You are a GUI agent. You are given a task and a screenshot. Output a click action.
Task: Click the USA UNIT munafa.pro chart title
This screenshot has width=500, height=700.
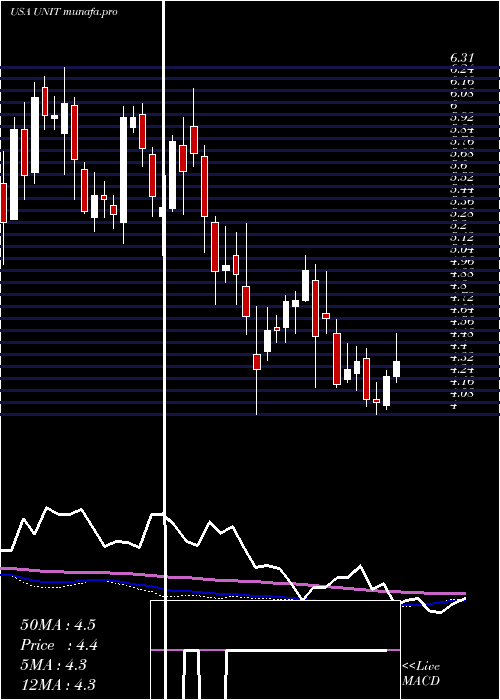click(x=64, y=12)
